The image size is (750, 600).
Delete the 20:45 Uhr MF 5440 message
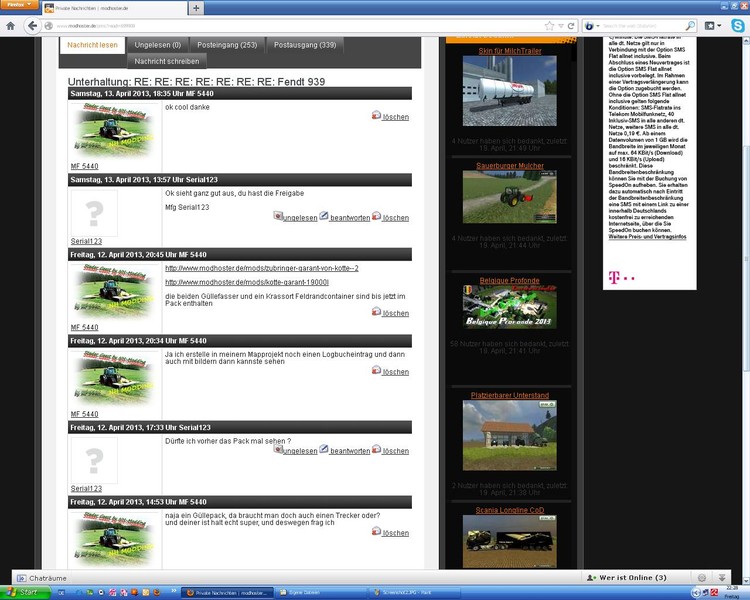396,314
